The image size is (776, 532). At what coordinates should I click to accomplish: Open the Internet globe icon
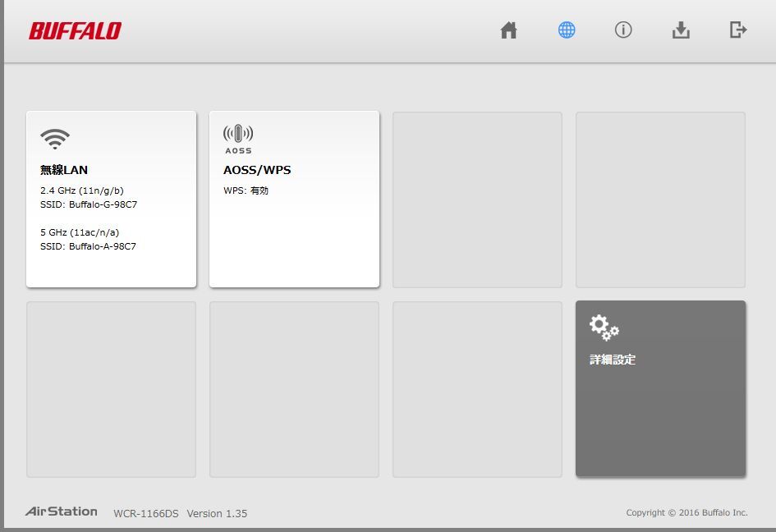point(567,30)
